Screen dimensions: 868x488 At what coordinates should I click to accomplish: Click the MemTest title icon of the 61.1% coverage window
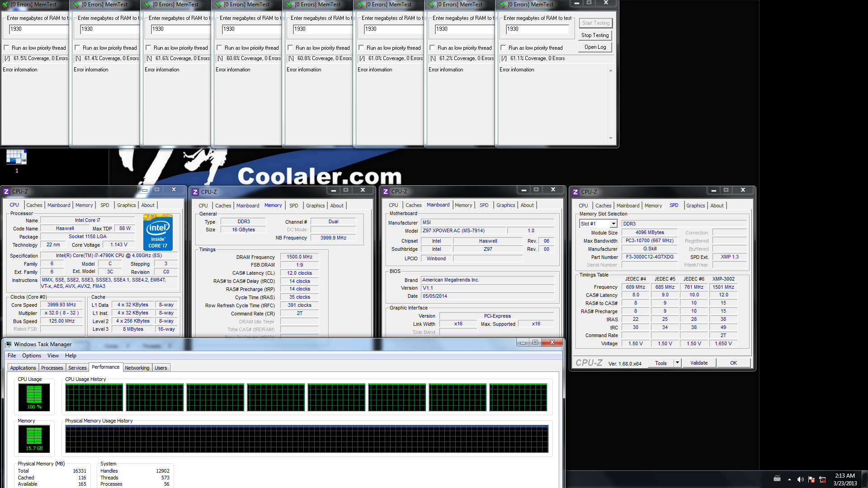(x=502, y=5)
